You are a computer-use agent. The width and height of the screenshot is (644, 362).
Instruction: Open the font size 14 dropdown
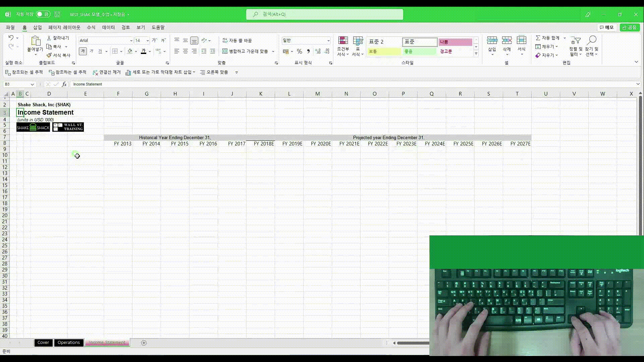point(148,41)
